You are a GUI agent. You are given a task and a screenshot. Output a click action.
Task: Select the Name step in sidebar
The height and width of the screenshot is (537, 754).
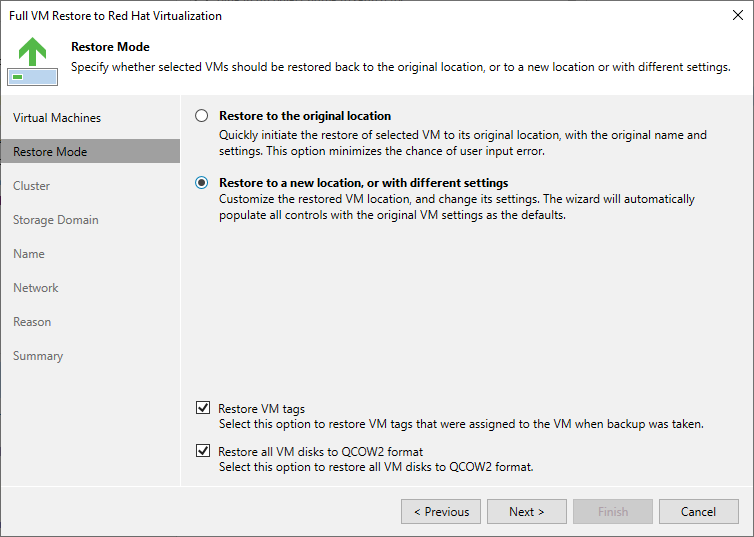pos(29,254)
